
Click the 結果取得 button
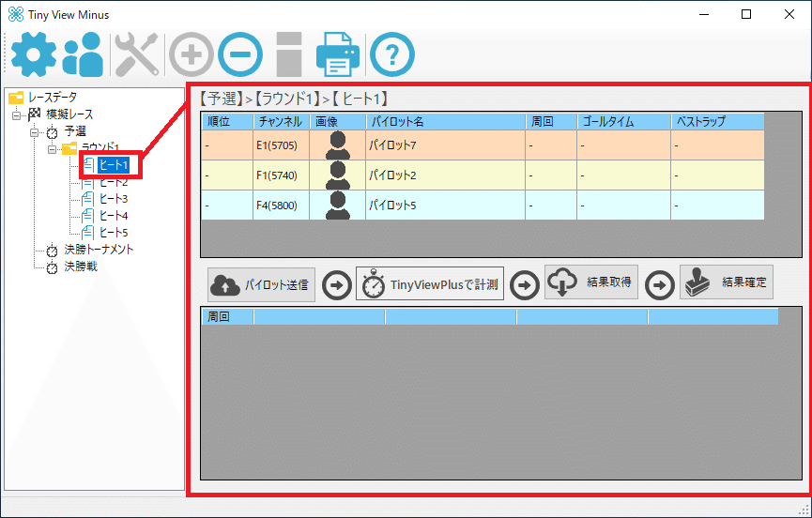(590, 282)
